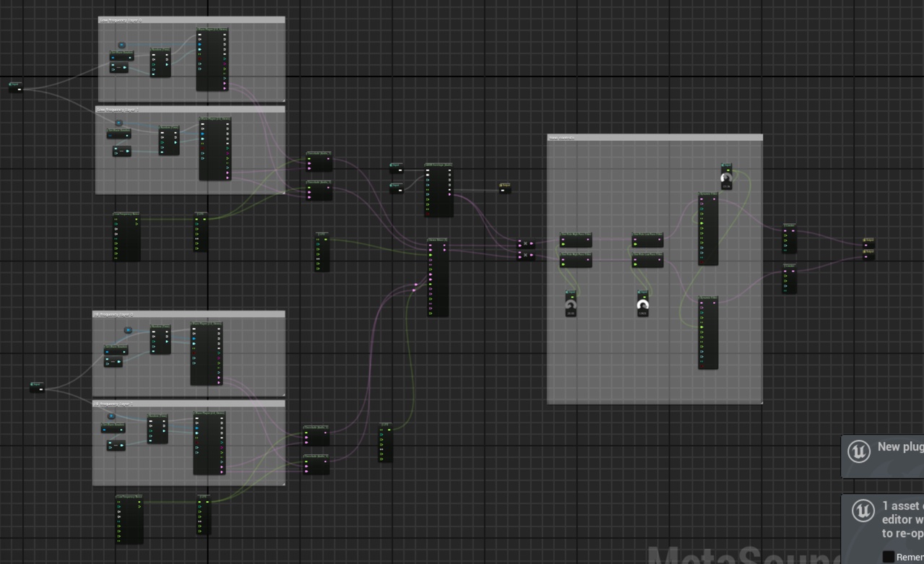Viewport: 924px width, 564px height.
Task: Select the lower Dynamic Filter node in Tone Control
Action: tap(708, 333)
